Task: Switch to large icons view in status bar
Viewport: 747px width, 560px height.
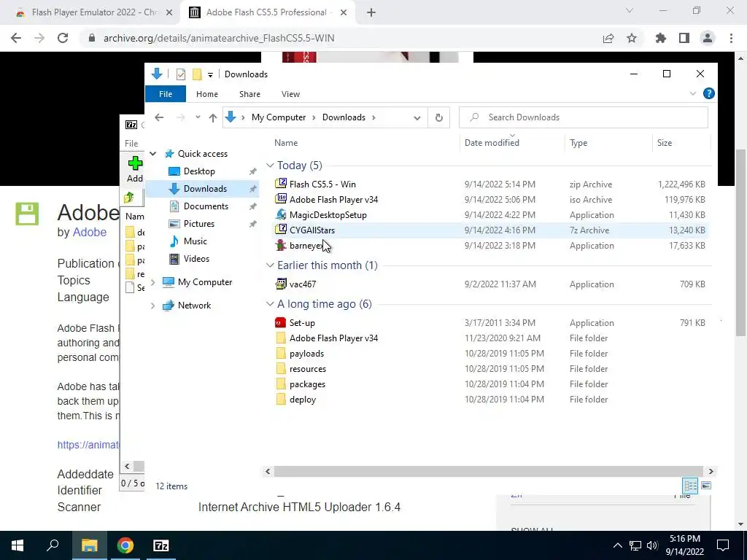Action: 706,486
